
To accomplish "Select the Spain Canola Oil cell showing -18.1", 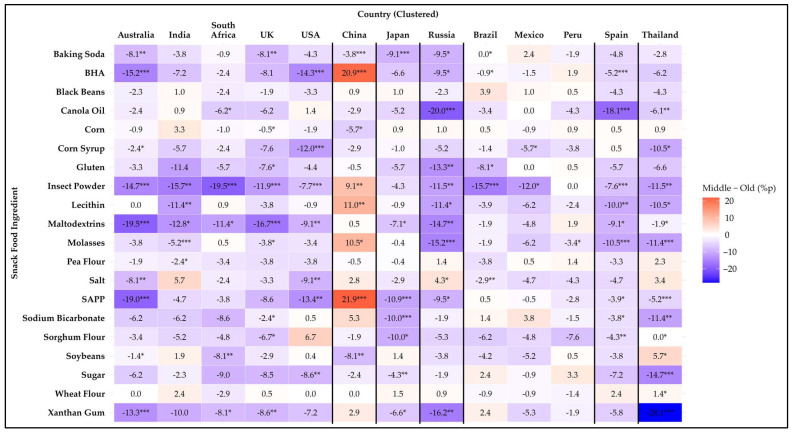I will (616, 111).
